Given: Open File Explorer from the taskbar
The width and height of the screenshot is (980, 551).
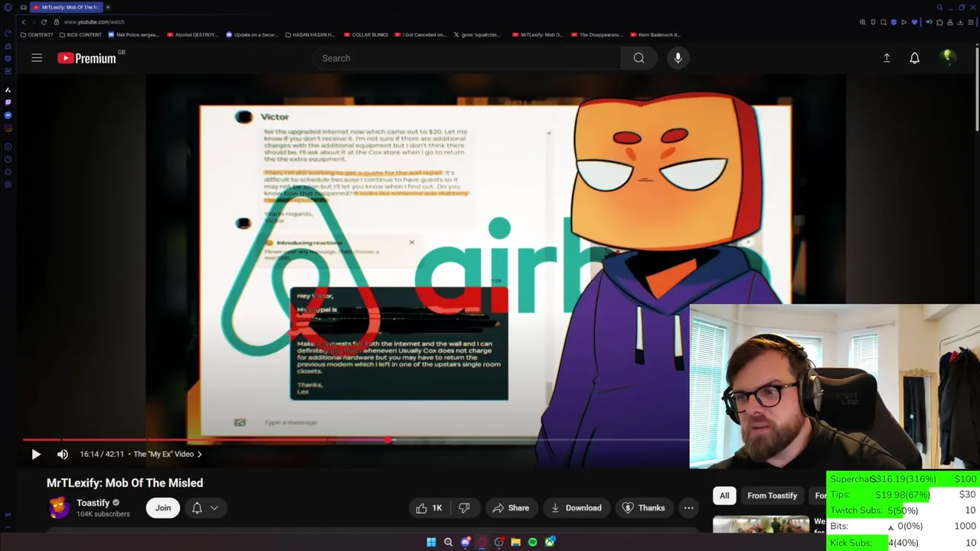Looking at the screenshot, I should click(516, 542).
